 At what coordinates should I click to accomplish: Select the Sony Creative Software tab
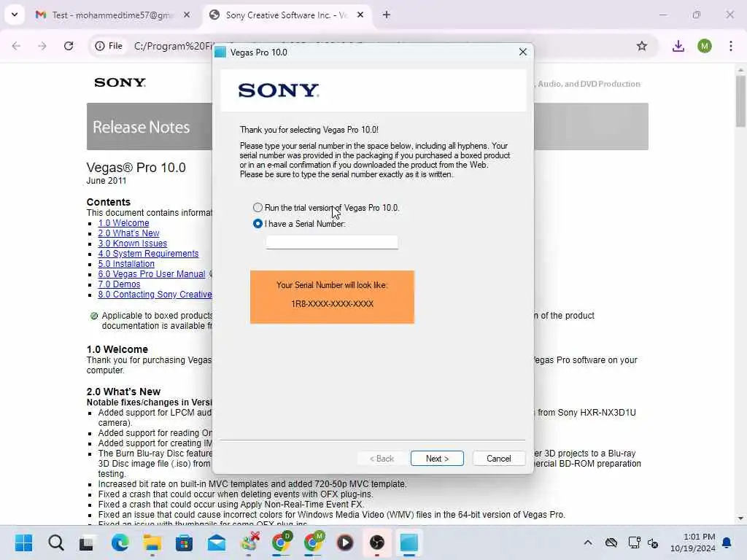tap(286, 15)
